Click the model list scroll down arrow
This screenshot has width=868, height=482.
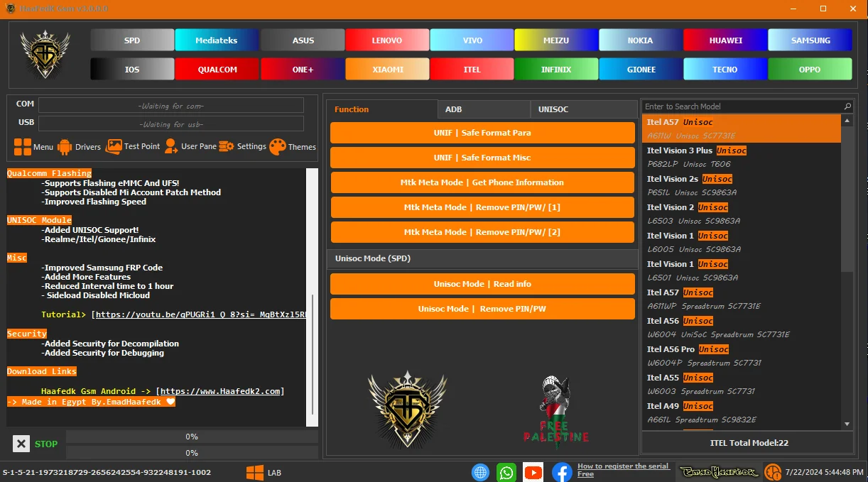(847, 424)
